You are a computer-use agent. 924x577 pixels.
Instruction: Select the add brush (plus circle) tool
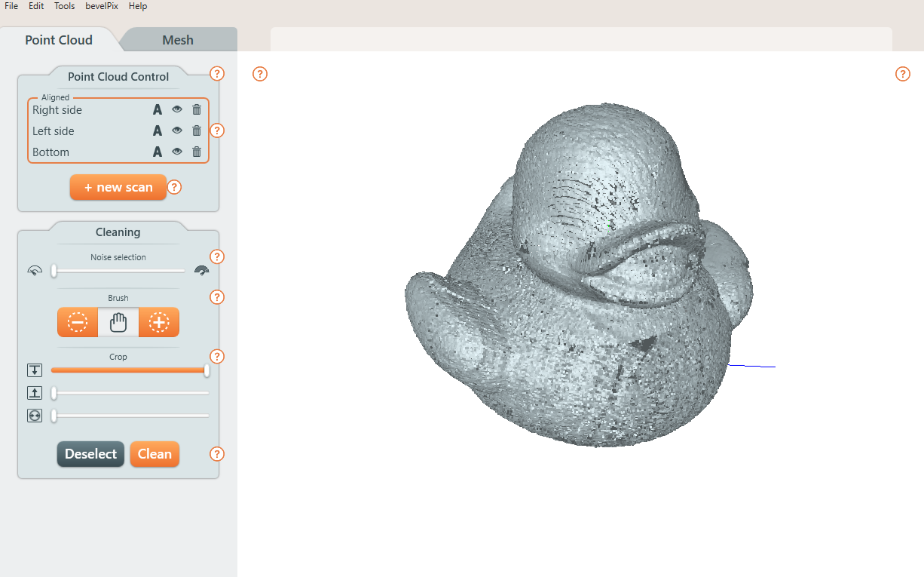click(x=159, y=322)
